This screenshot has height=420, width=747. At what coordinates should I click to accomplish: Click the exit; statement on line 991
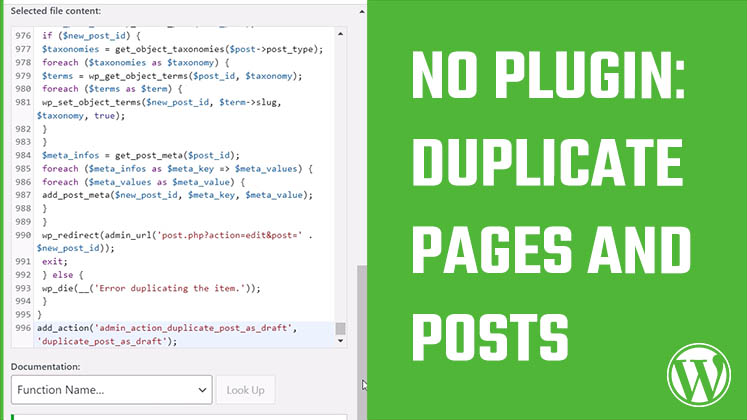coord(55,261)
